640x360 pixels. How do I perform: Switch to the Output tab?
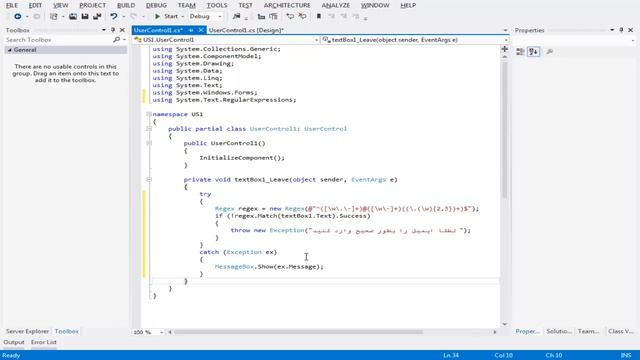pos(14,342)
